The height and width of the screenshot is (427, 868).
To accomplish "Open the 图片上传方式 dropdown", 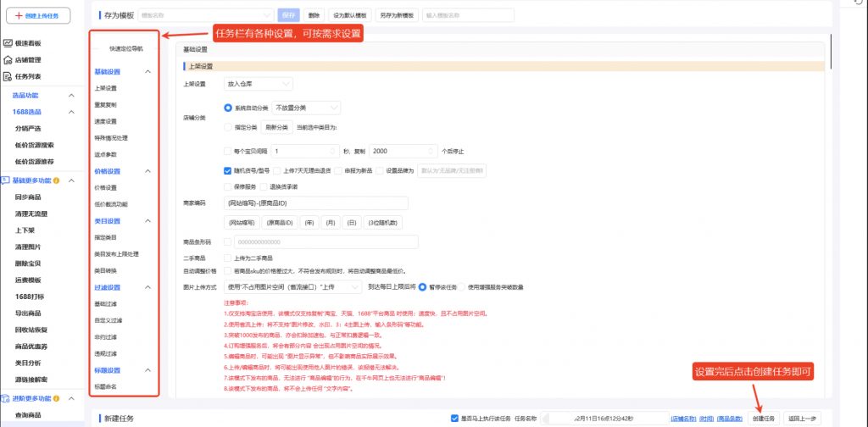I will (x=292, y=287).
